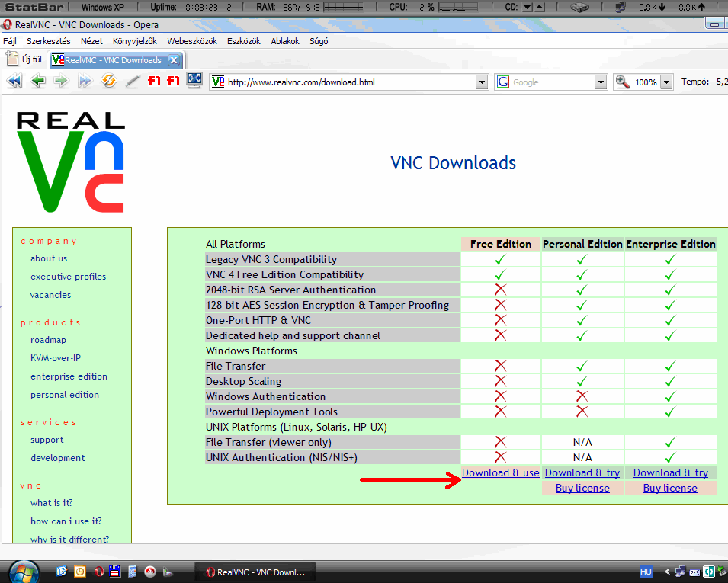Screen dimensions: 728x583
Task: Click the first red F1 toolbar icon
Action: [x=154, y=82]
